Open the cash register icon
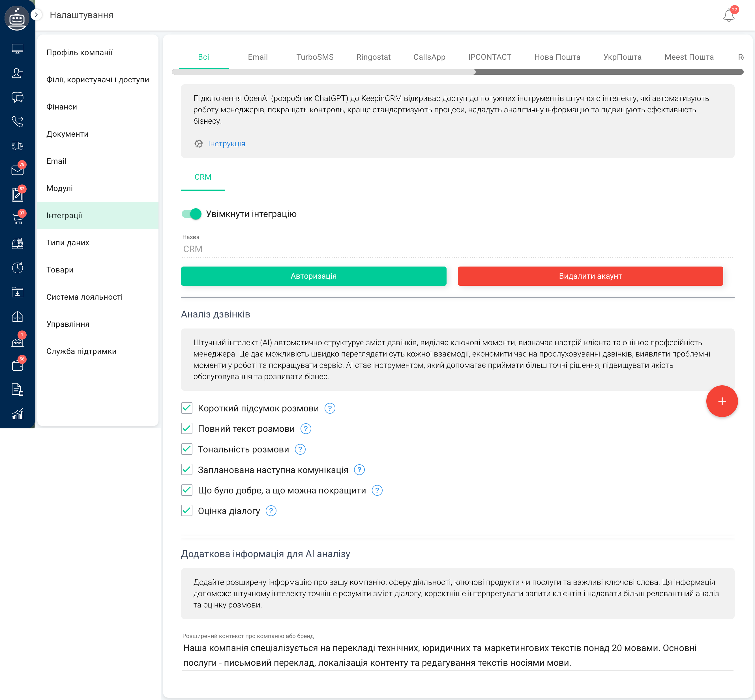Viewport: 755px width, 700px height. (x=18, y=243)
